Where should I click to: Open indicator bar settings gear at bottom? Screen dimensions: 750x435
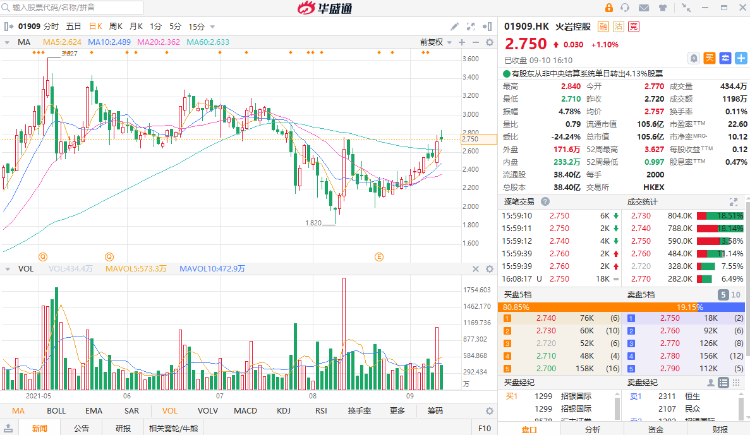click(x=489, y=411)
